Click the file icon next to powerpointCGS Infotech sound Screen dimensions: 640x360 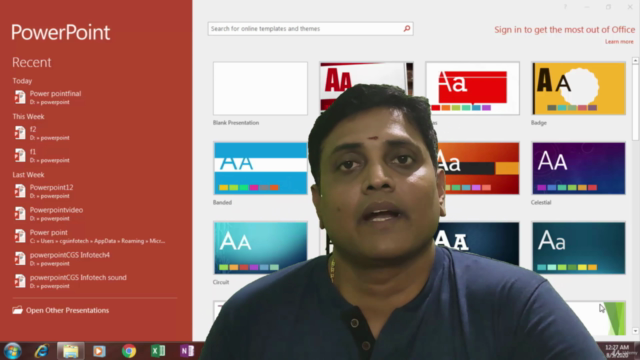tap(20, 281)
